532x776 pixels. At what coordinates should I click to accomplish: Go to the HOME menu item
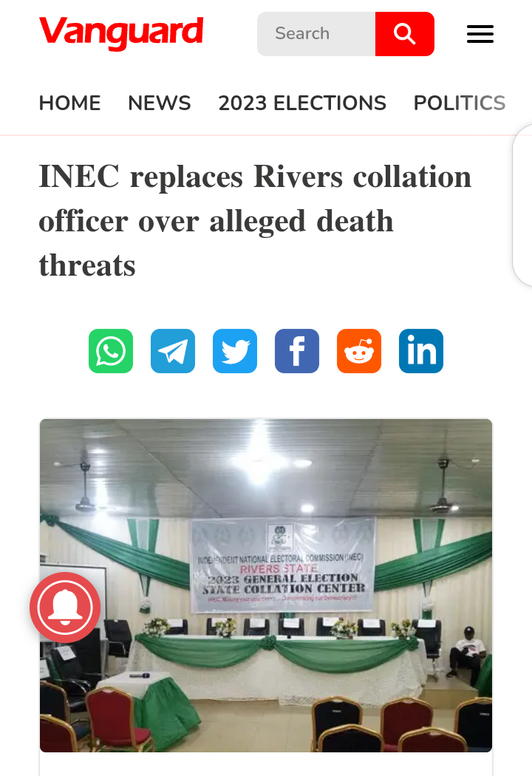click(69, 103)
